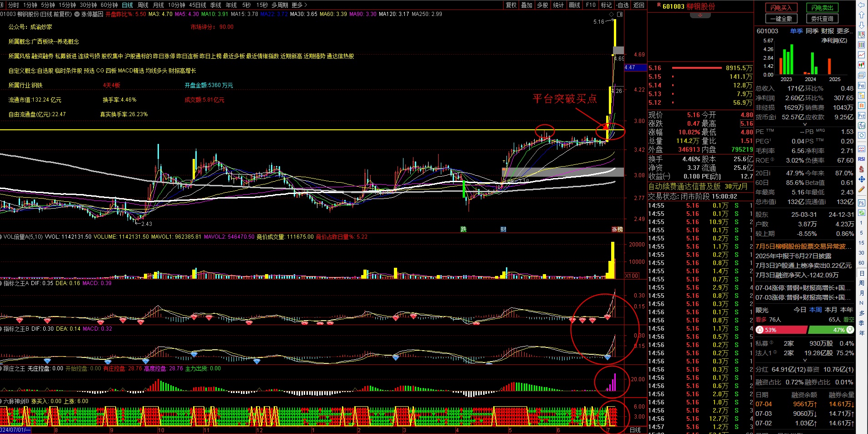This screenshot has height=434, width=868.
Task: Click the red R marker beside 601003
Action: click(x=659, y=5)
